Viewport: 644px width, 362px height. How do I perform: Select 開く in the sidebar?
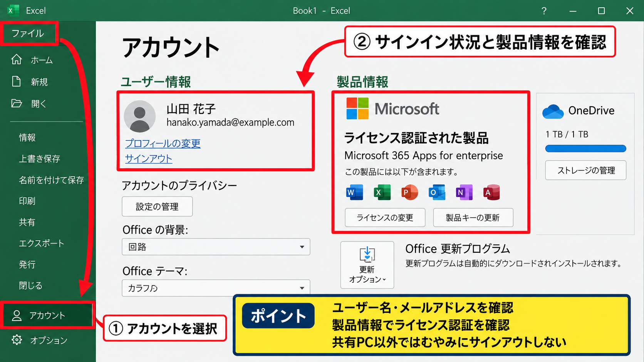[x=39, y=104]
